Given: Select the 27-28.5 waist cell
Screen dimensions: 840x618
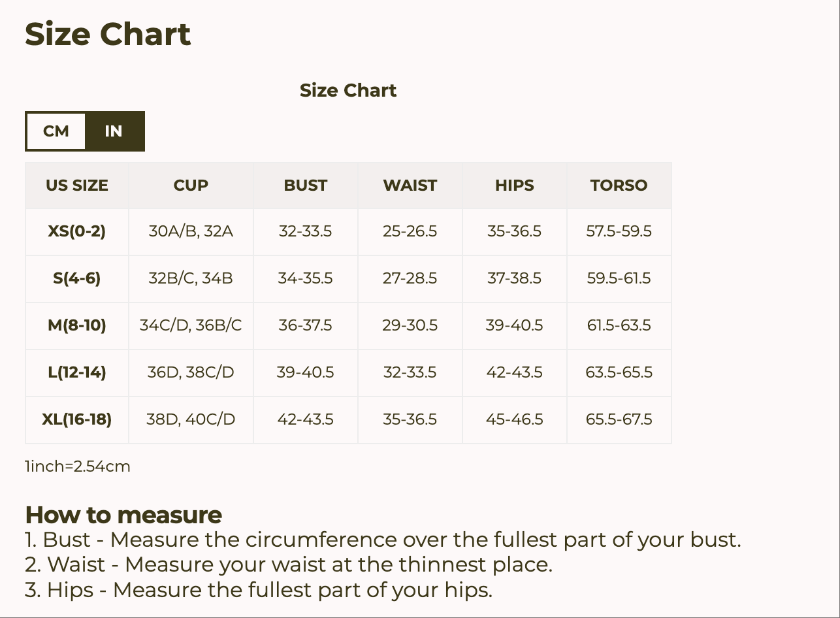Looking at the screenshot, I should point(410,278).
